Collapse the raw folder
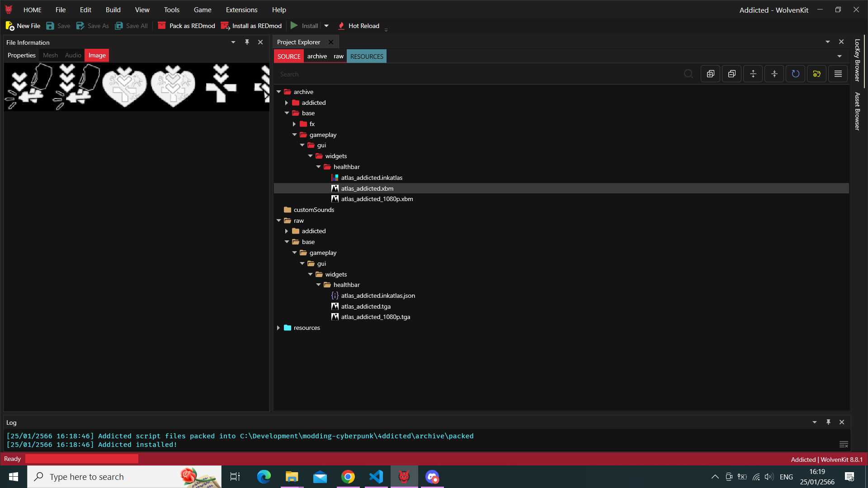Image resolution: width=868 pixels, height=488 pixels. pyautogui.click(x=278, y=221)
